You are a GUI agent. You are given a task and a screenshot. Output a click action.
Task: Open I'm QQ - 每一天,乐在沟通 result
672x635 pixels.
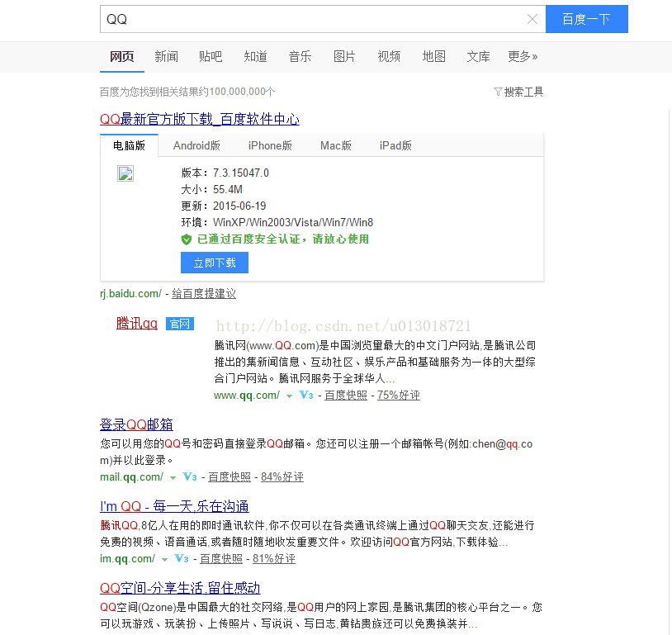point(174,506)
